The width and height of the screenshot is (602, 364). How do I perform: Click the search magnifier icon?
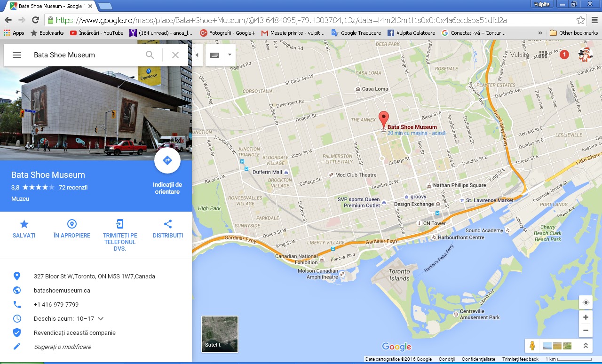(x=150, y=55)
